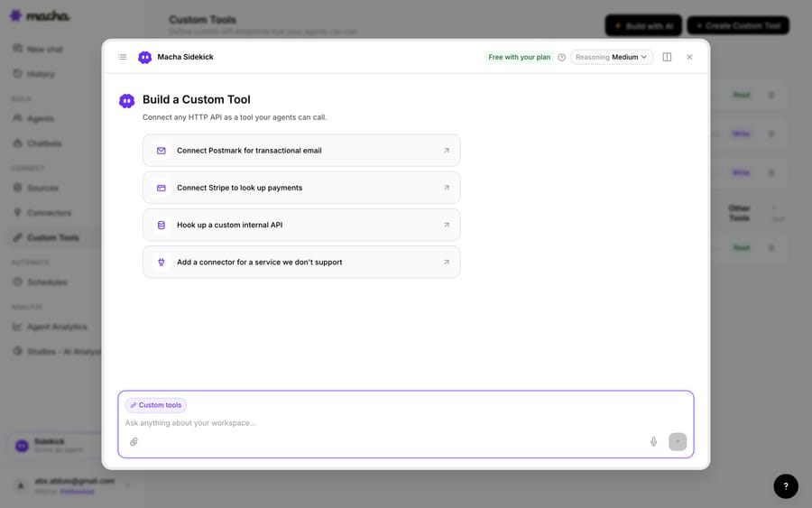Click the credit card icon on Stripe suggestion
This screenshot has width=812, height=508.
161,188
